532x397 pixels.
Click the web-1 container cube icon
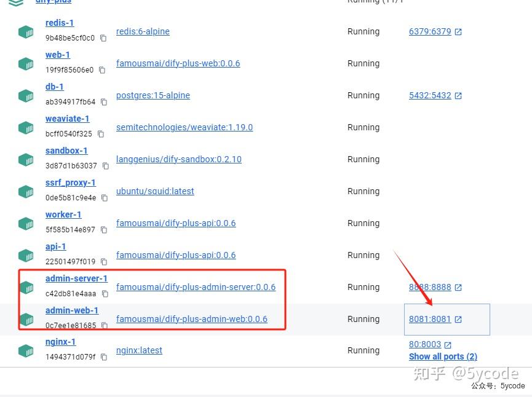(26, 64)
